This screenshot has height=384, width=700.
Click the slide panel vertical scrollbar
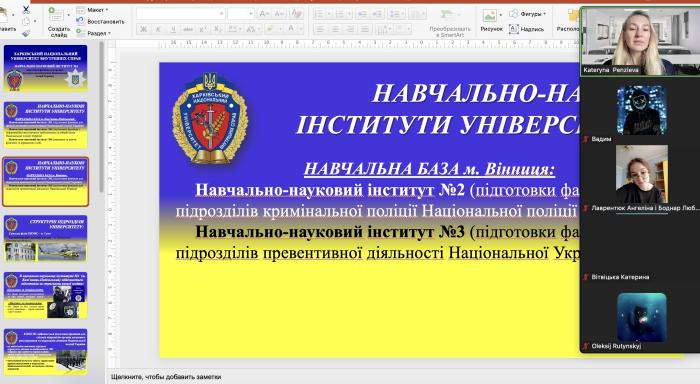(x=101, y=116)
